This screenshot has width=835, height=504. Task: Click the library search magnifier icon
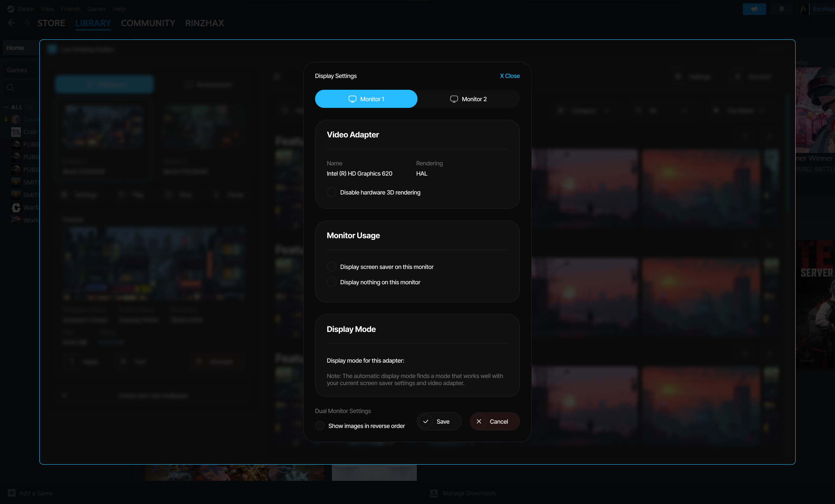[11, 87]
